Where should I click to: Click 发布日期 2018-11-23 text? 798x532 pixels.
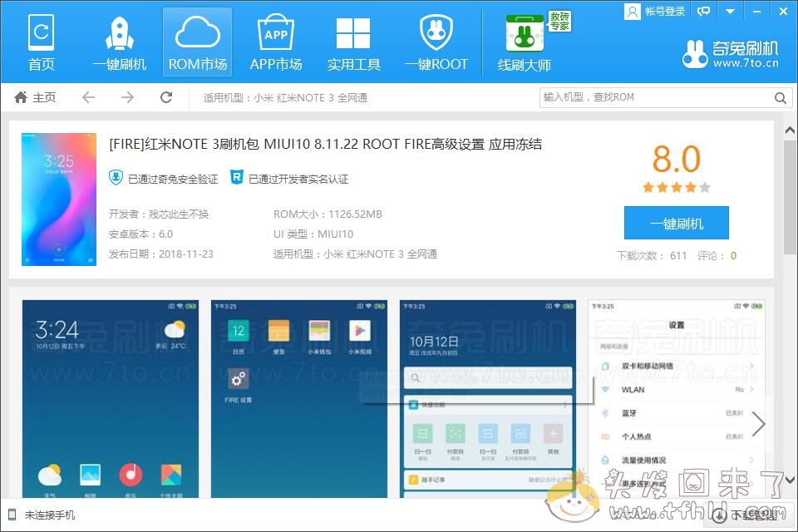coord(160,254)
